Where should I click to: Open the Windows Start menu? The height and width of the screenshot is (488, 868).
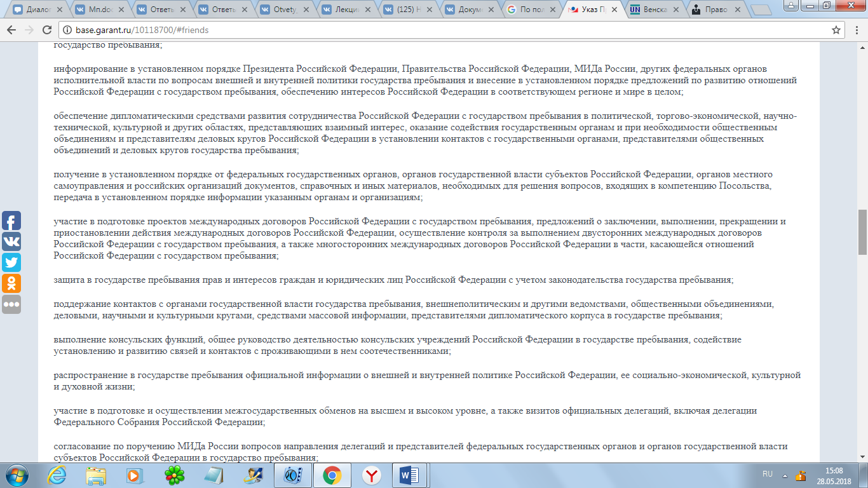(x=17, y=475)
